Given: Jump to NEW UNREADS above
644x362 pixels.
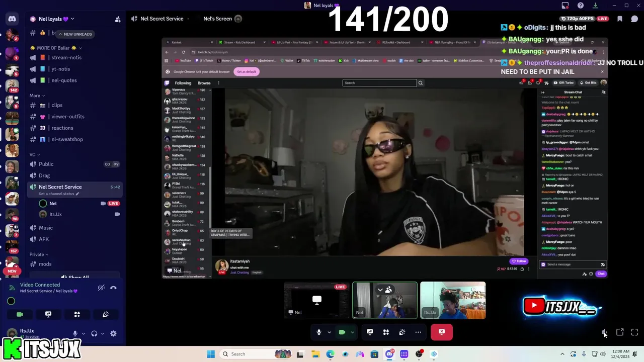Looking at the screenshot, I should (x=74, y=34).
